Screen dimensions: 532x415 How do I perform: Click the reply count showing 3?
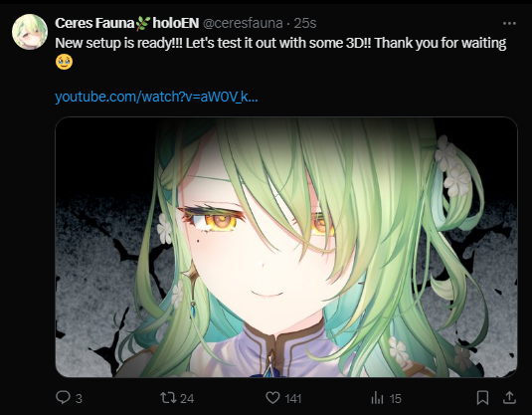click(79, 398)
